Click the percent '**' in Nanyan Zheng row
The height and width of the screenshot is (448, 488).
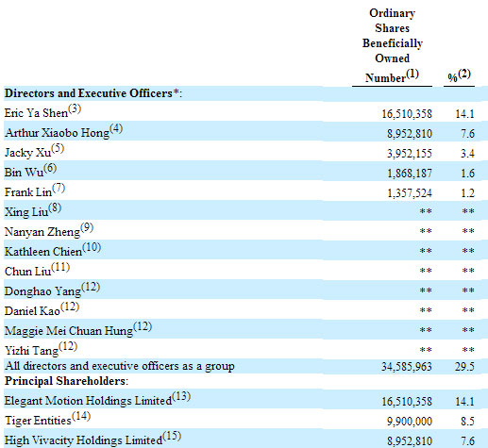coord(468,231)
